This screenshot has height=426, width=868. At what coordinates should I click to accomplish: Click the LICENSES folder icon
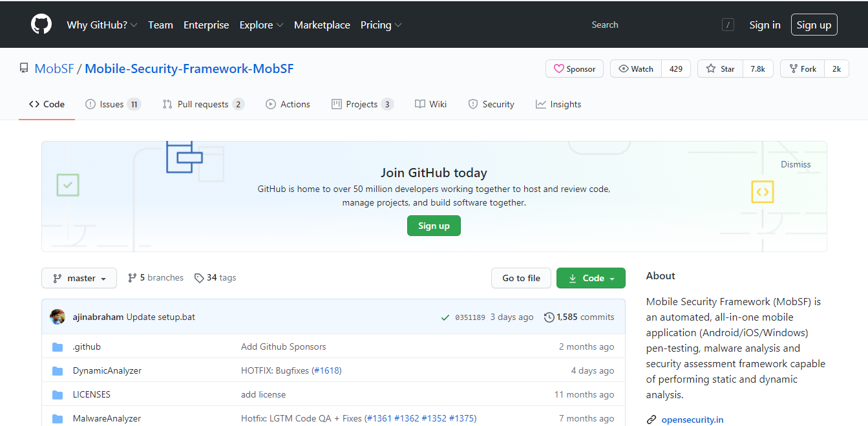[58, 395]
